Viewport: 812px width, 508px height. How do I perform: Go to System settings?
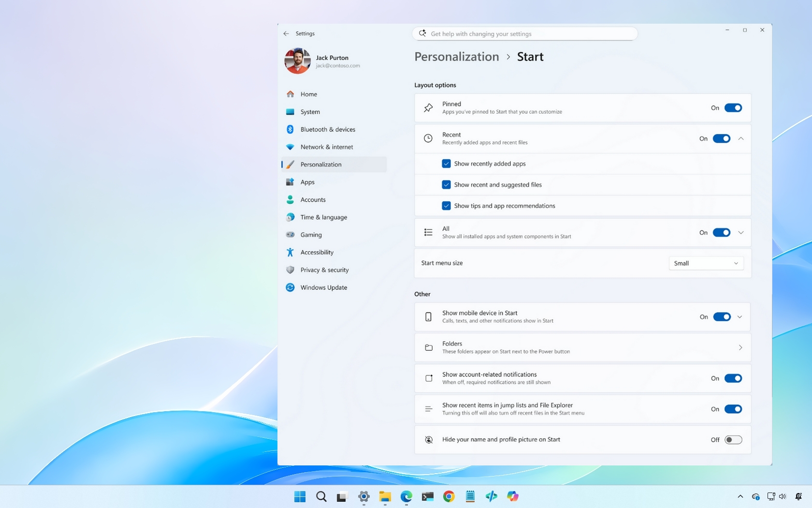pyautogui.click(x=333, y=112)
